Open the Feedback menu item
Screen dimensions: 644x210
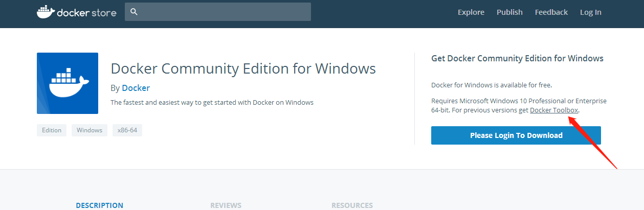[551, 12]
